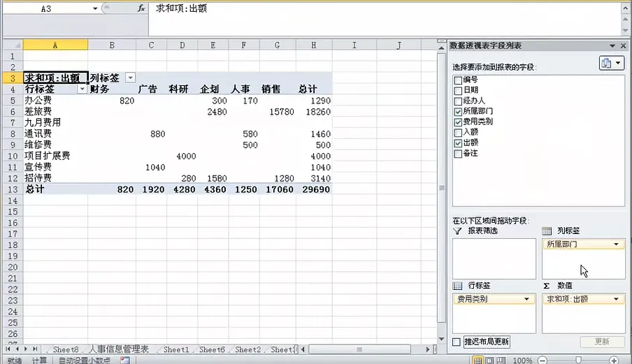
Task: Uncheck the 所属部门 field checkbox
Action: pos(458,112)
